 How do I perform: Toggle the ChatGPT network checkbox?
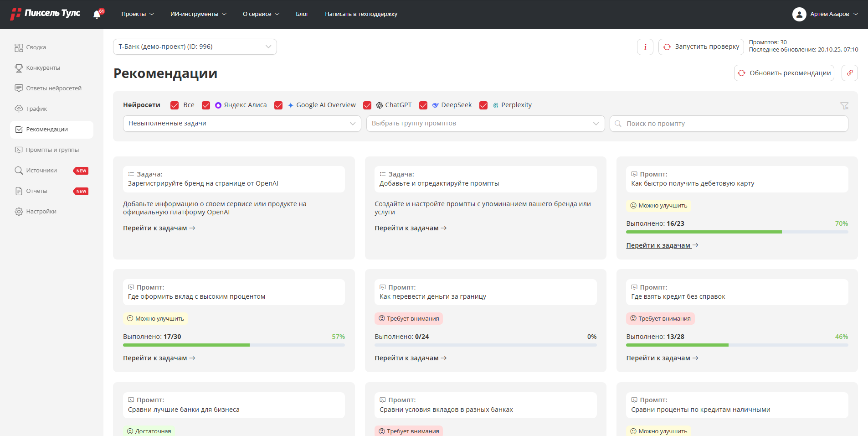367,105
